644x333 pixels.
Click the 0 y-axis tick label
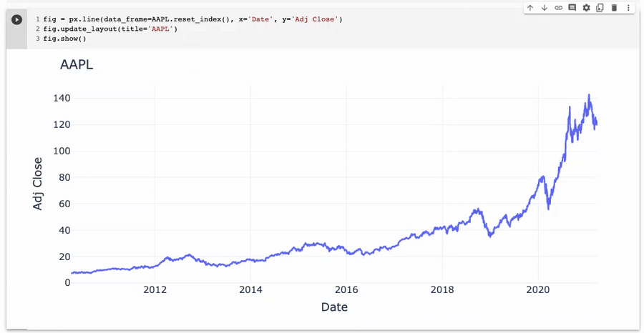click(68, 282)
